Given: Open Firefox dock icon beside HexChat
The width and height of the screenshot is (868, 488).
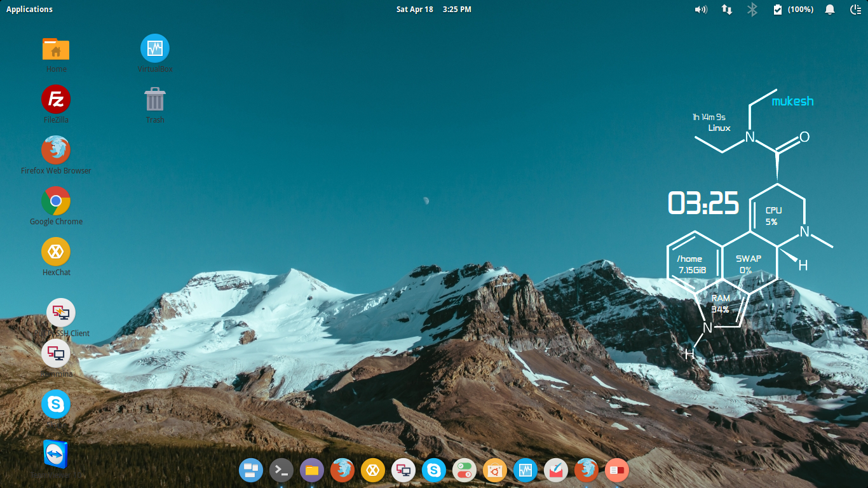Looking at the screenshot, I should tap(342, 470).
